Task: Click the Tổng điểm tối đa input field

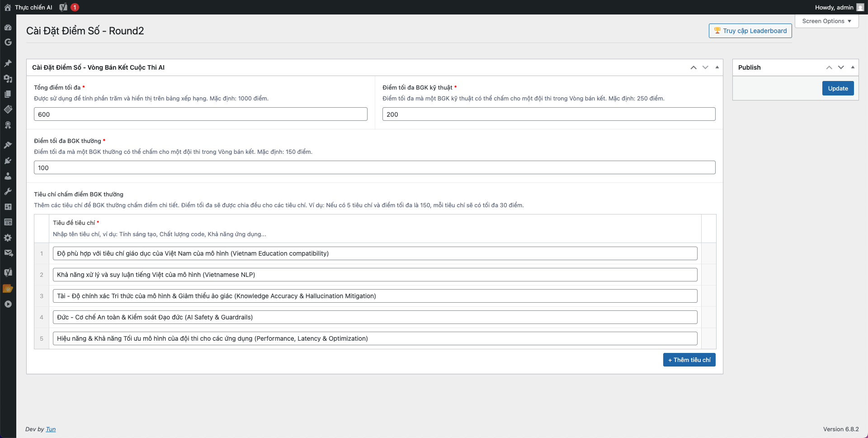Action: coord(200,114)
